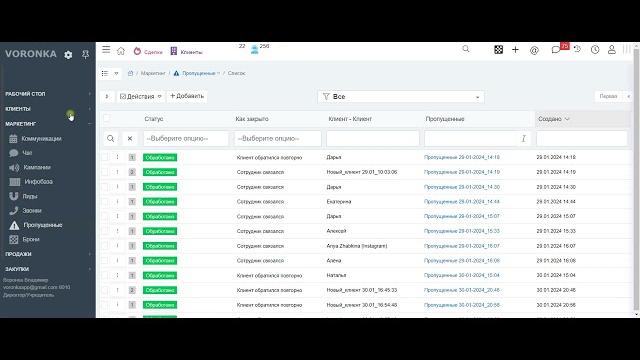
Task: Sort by the Создано column
Action: pos(553,119)
